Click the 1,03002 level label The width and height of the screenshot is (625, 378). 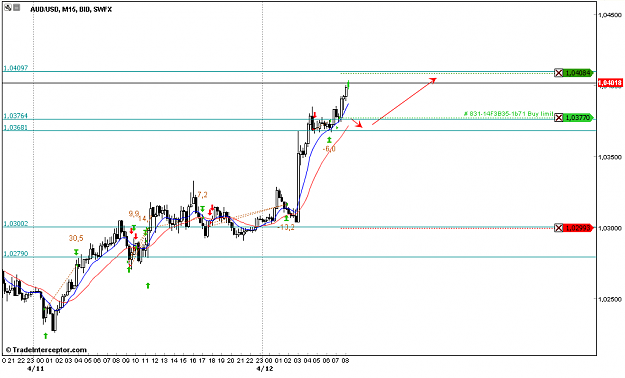pyautogui.click(x=16, y=224)
